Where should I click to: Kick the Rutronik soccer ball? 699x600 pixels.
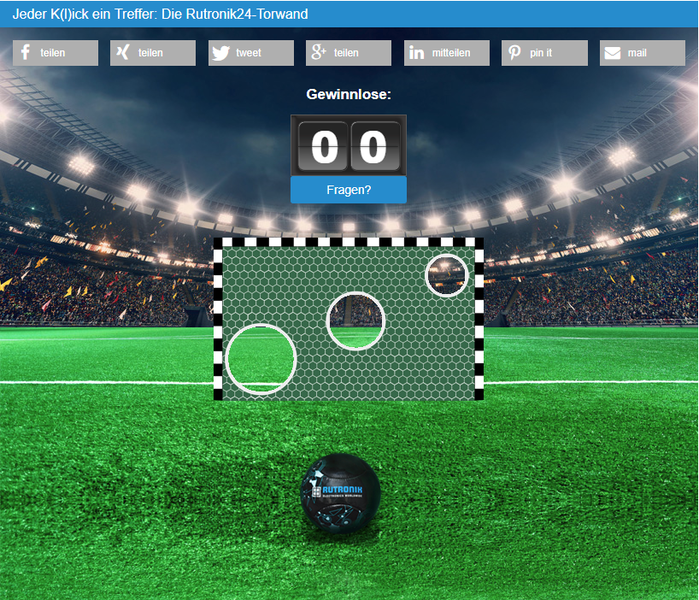pos(341,493)
